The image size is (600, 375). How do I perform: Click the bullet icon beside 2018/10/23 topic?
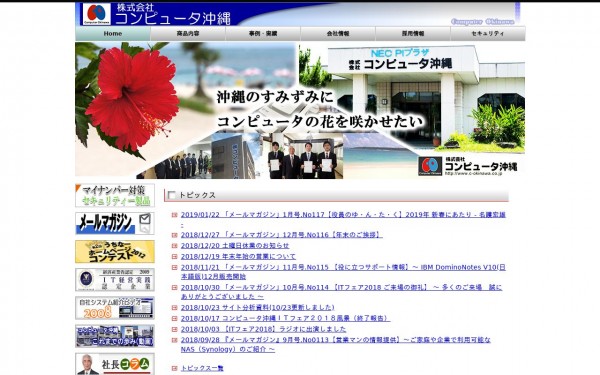click(x=174, y=307)
